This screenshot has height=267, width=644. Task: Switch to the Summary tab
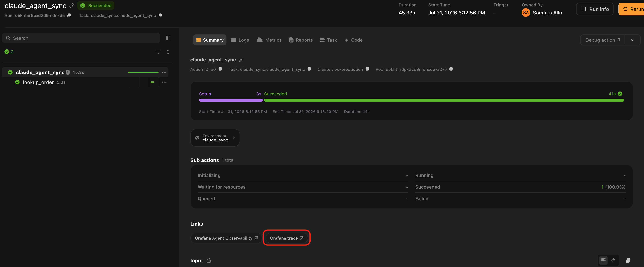click(210, 40)
